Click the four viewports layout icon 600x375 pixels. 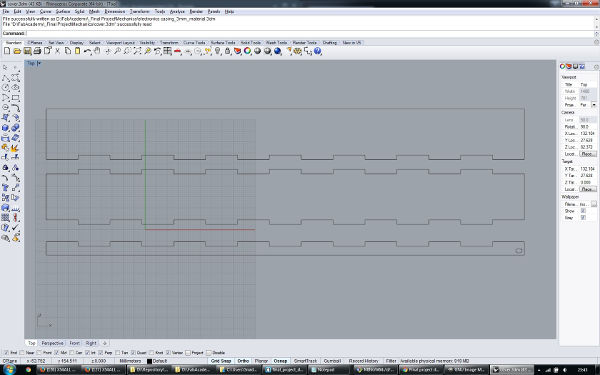point(167,51)
